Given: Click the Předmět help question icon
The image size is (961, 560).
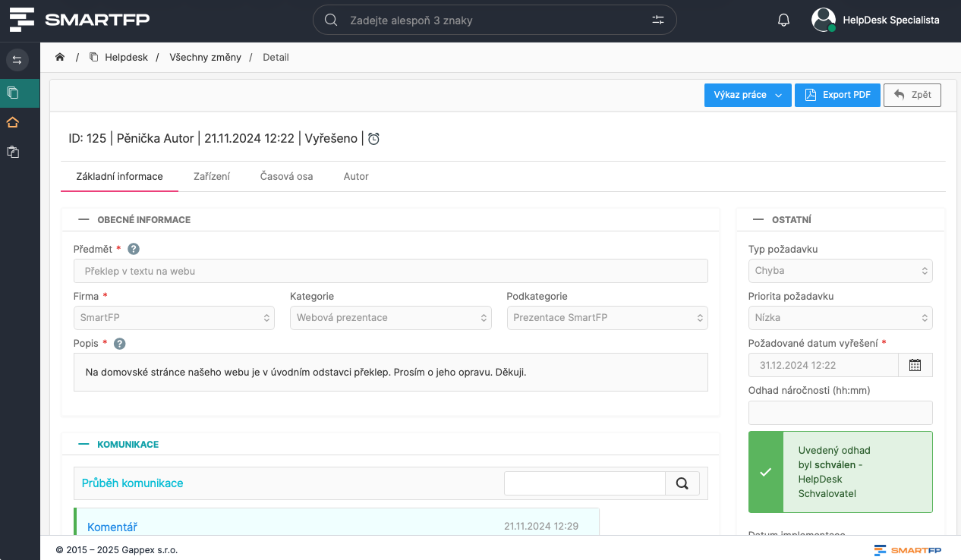Looking at the screenshot, I should click(134, 249).
